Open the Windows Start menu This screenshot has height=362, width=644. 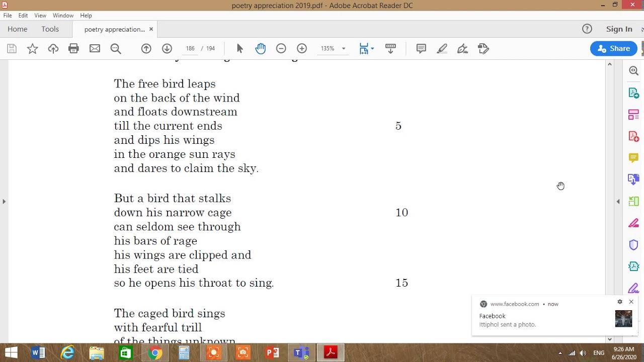[11, 353]
